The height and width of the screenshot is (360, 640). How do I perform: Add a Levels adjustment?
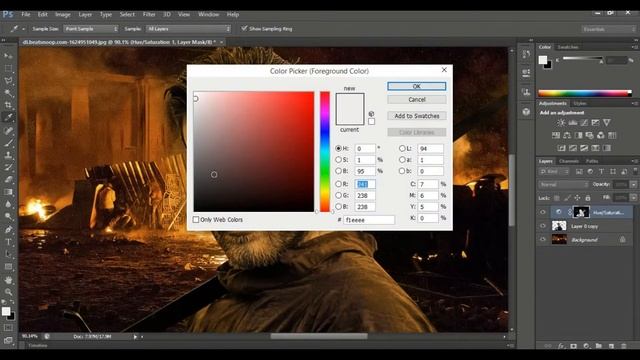tap(573, 122)
